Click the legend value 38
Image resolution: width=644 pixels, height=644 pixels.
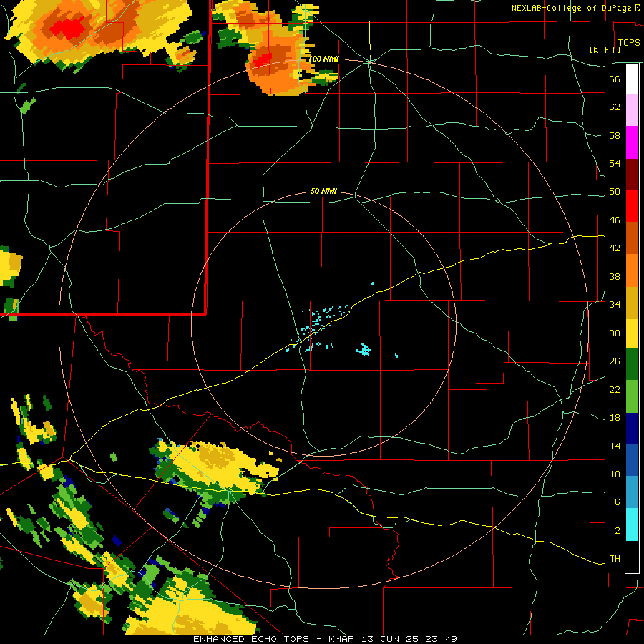tap(615, 276)
